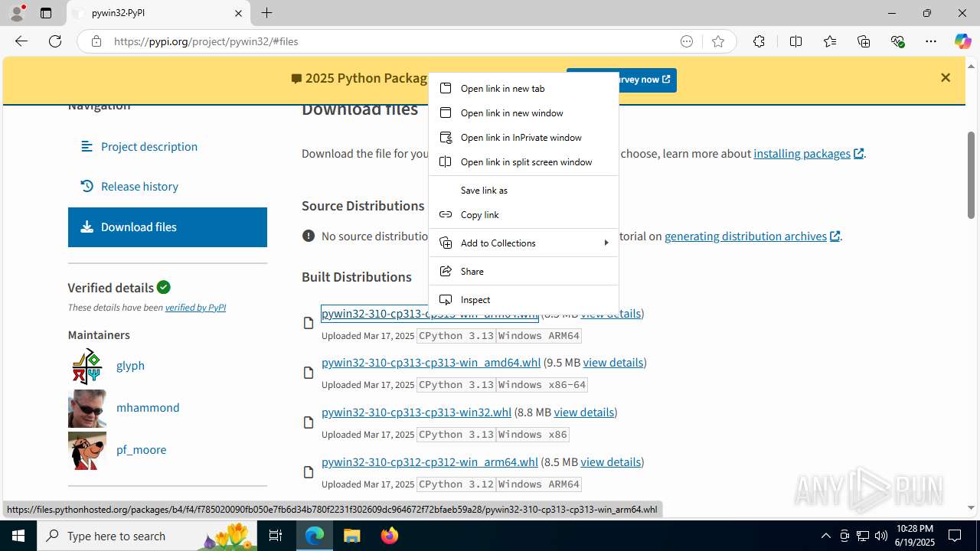Open the Windows Start menu
This screenshot has height=551, width=980.
(x=18, y=536)
